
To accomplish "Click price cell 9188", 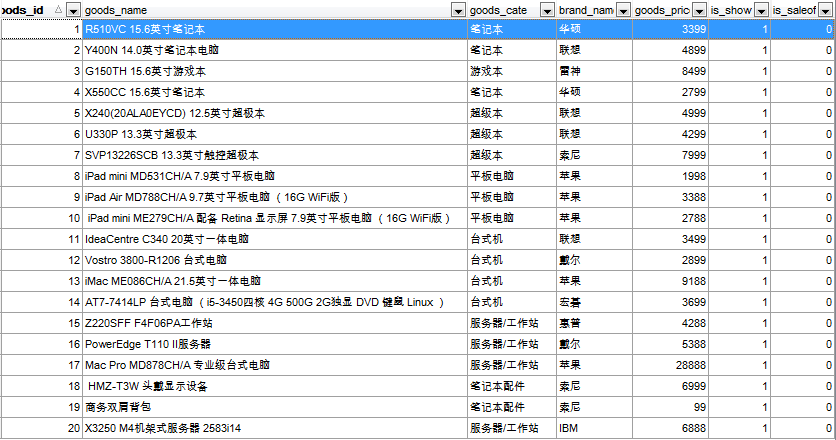I will [670, 281].
